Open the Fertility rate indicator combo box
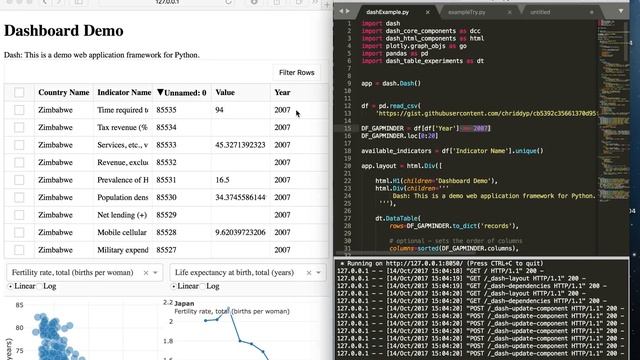 (84, 273)
